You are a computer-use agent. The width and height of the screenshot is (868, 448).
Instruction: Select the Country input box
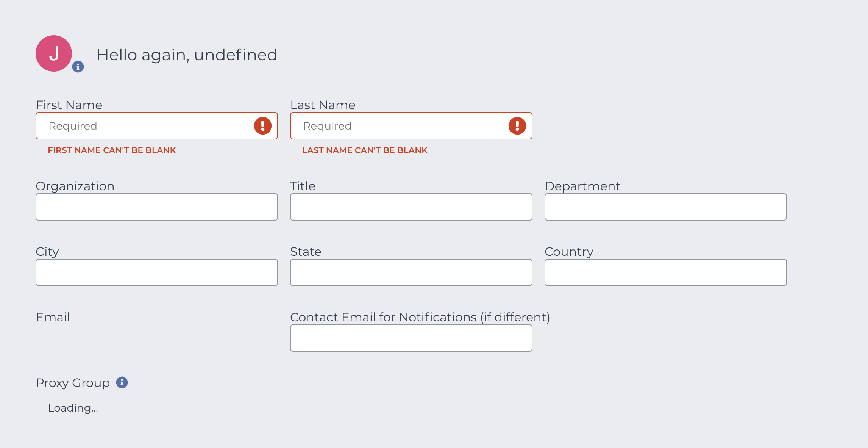tap(666, 273)
